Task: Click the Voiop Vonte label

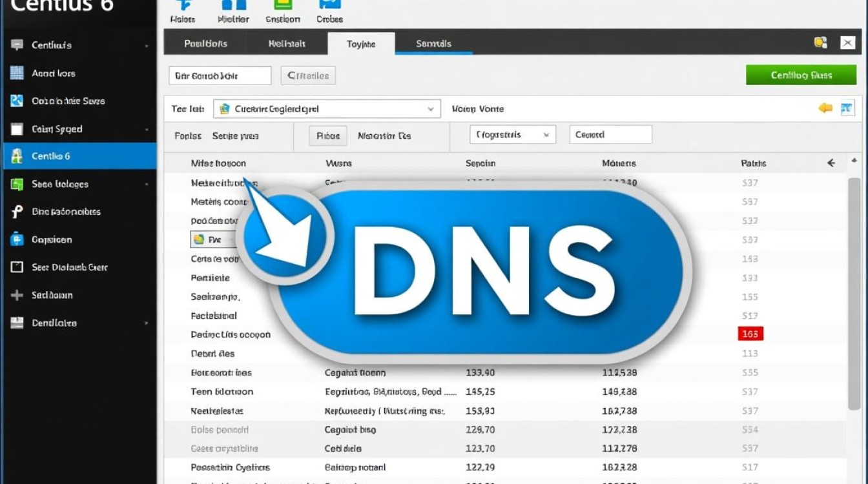Action: click(478, 109)
